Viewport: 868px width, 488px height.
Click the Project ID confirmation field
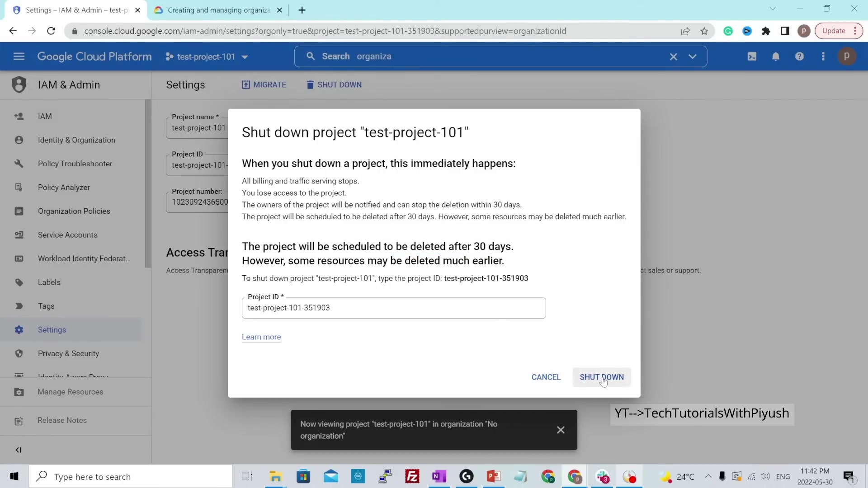(394, 308)
